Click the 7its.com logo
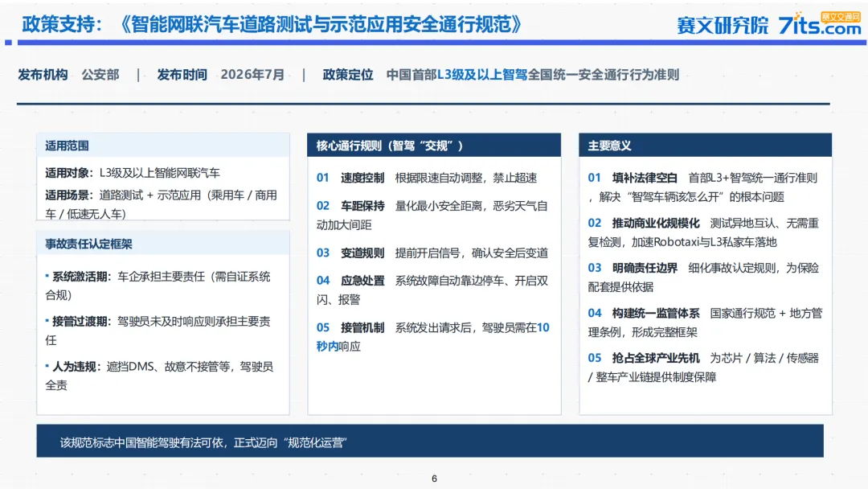868x489 pixels. coord(819,25)
